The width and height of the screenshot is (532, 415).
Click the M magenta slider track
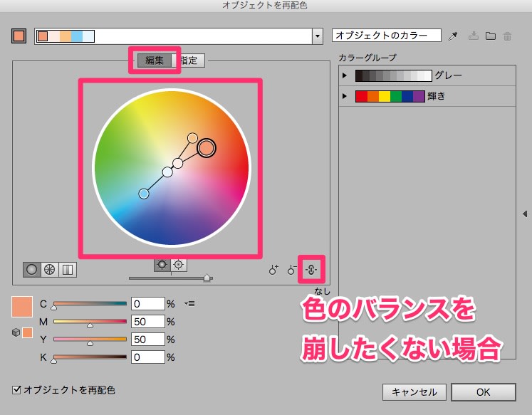point(90,322)
